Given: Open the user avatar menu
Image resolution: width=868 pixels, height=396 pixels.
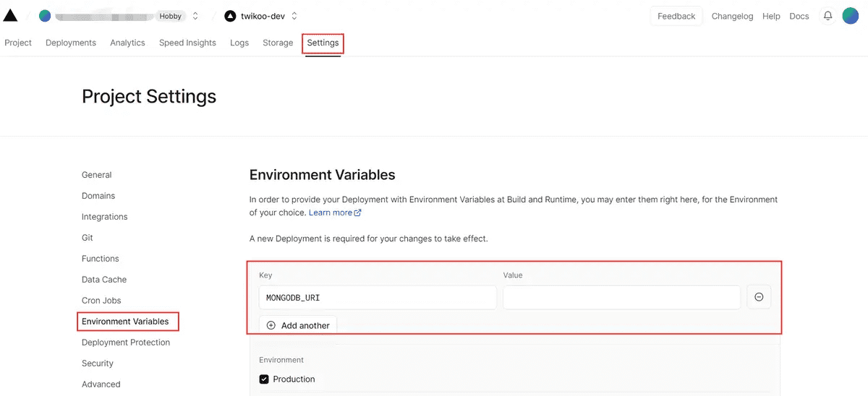Looking at the screenshot, I should tap(851, 16).
